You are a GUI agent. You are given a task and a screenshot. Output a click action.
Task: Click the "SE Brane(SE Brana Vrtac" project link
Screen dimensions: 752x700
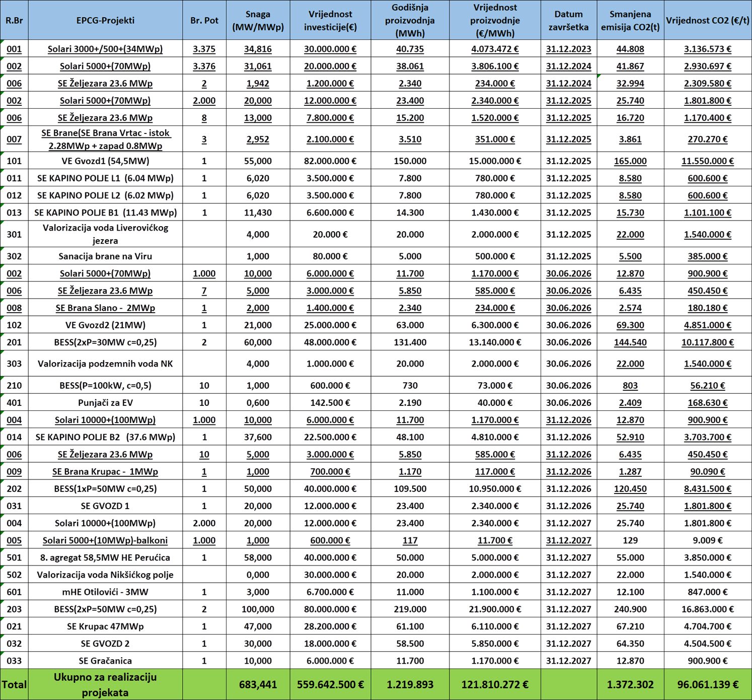(x=105, y=133)
